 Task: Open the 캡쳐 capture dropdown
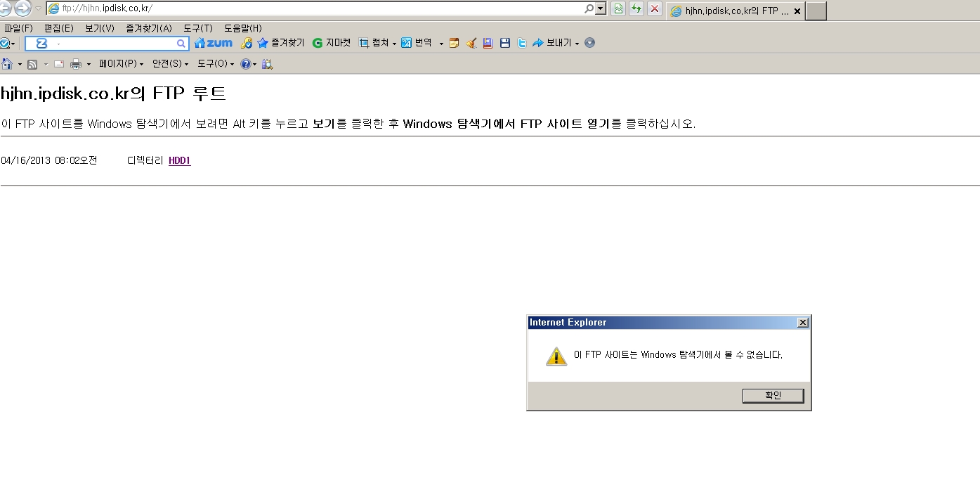378,43
